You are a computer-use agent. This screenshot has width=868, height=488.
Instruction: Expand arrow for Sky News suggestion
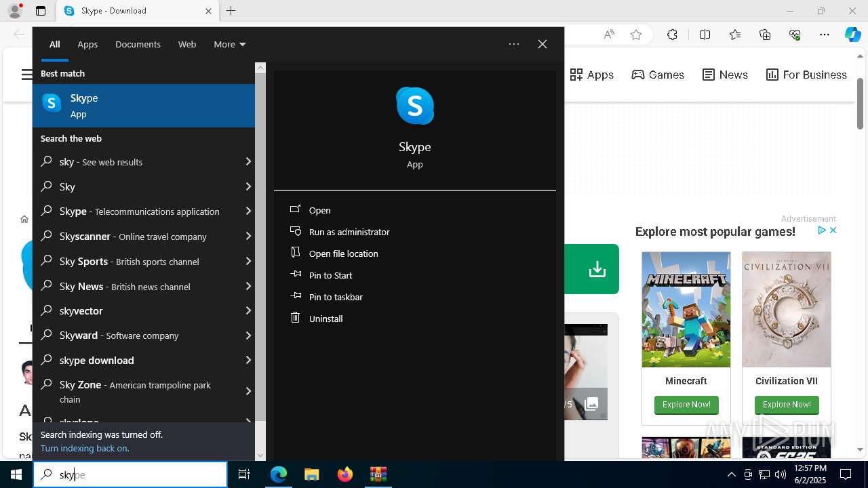click(x=248, y=286)
